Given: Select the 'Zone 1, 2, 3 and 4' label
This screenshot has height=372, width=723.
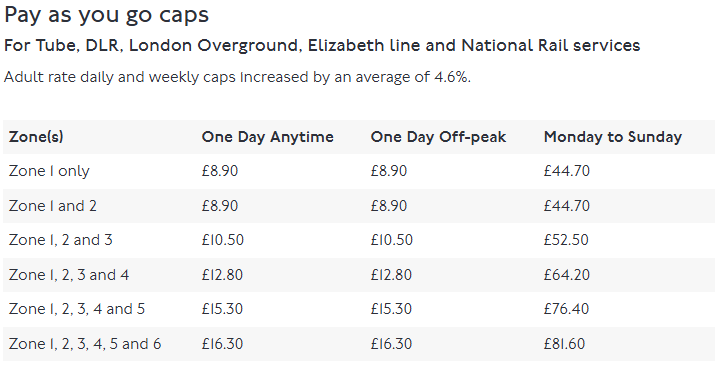Looking at the screenshot, I should point(69,275).
